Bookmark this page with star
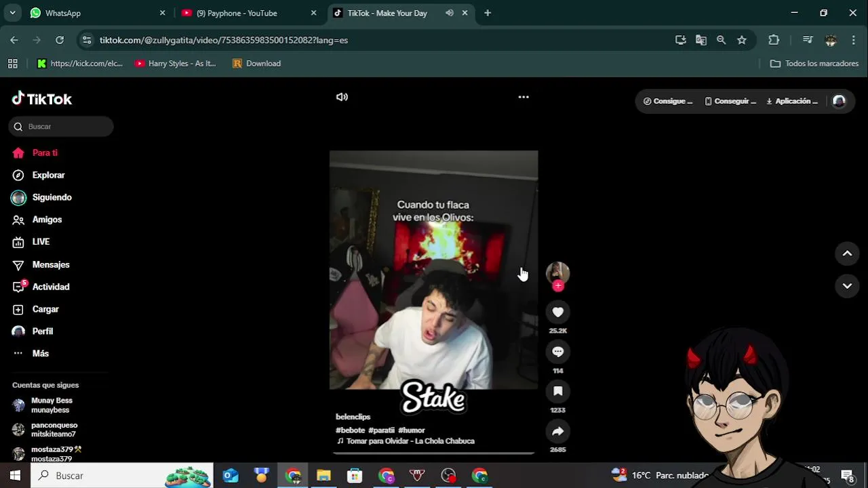 pyautogui.click(x=742, y=40)
